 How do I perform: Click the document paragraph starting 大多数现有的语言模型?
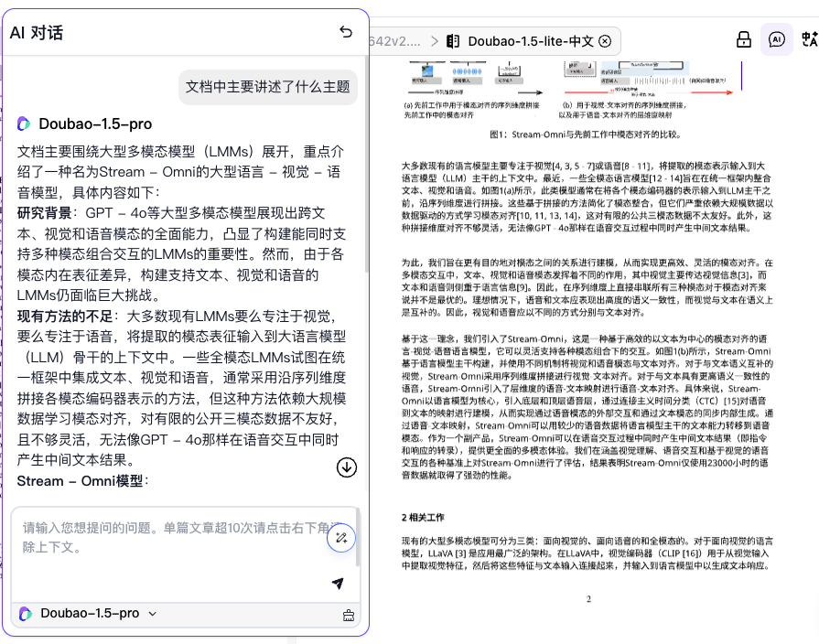pos(587,197)
